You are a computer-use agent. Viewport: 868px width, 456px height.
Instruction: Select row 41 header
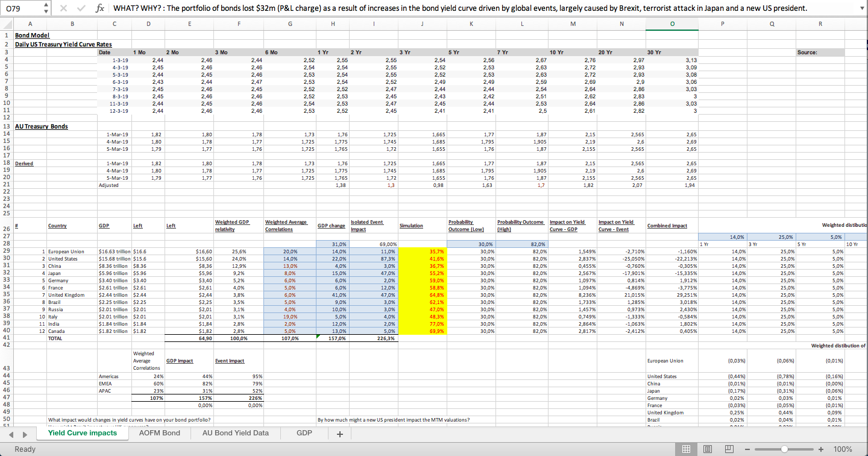6,338
